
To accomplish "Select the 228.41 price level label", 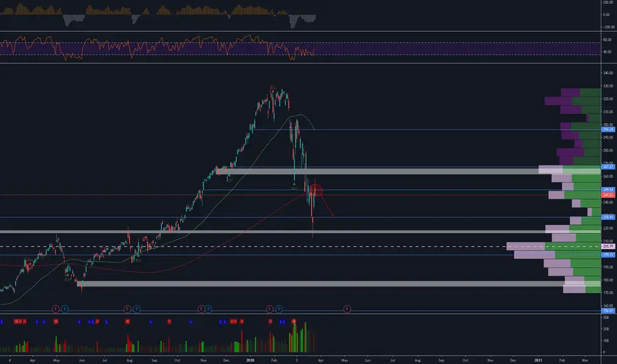I will [x=608, y=217].
